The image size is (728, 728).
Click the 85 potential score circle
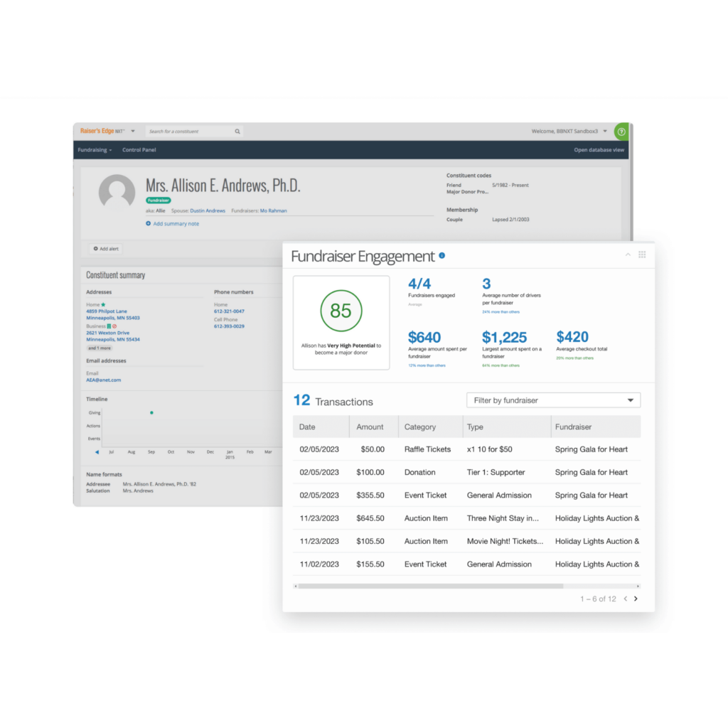point(341,311)
